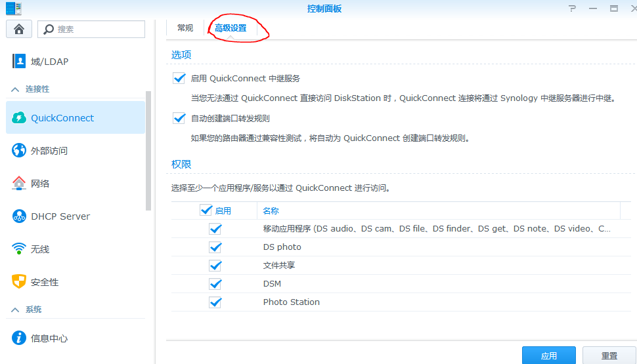The width and height of the screenshot is (637, 364).
Task: Sort by the 名称 column header
Action: pyautogui.click(x=271, y=211)
